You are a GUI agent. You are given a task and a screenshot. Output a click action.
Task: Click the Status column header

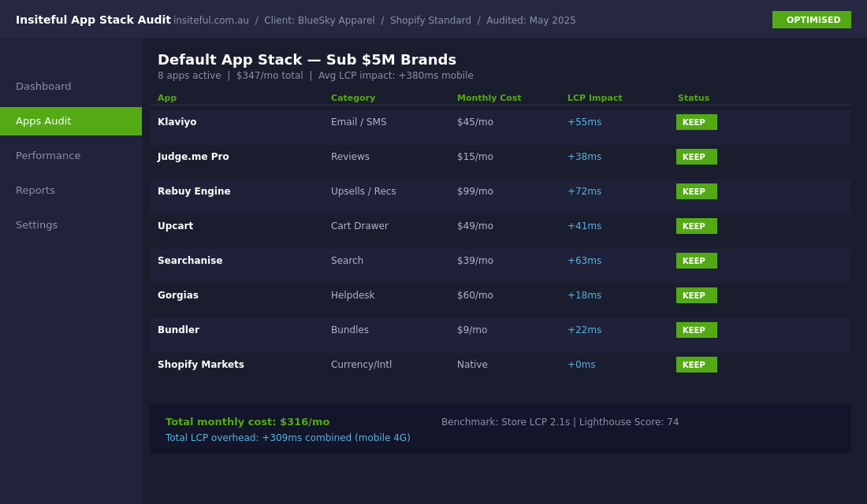(694, 98)
